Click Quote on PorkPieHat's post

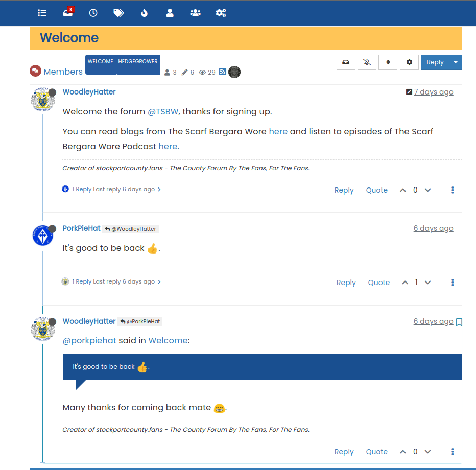point(378,283)
